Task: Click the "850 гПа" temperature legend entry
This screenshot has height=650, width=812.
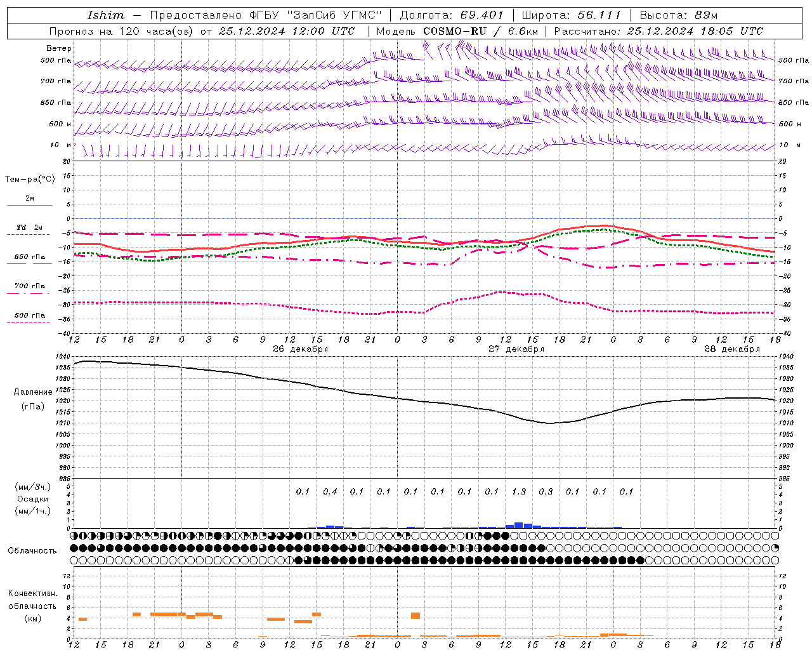Action: point(30,257)
